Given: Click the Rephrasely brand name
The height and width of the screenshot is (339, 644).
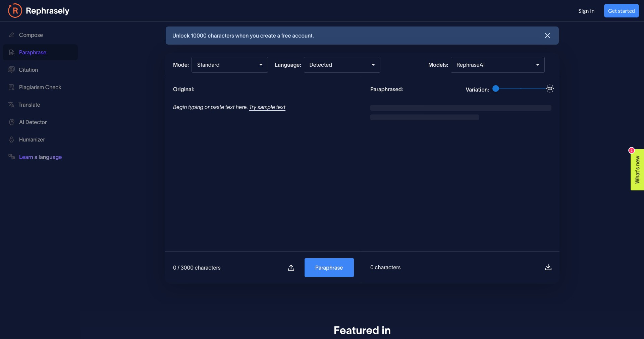Looking at the screenshot, I should point(48,11).
